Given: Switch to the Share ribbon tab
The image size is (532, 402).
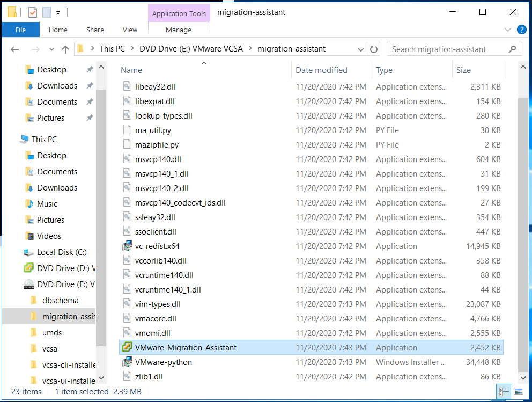Looking at the screenshot, I should tap(95, 30).
